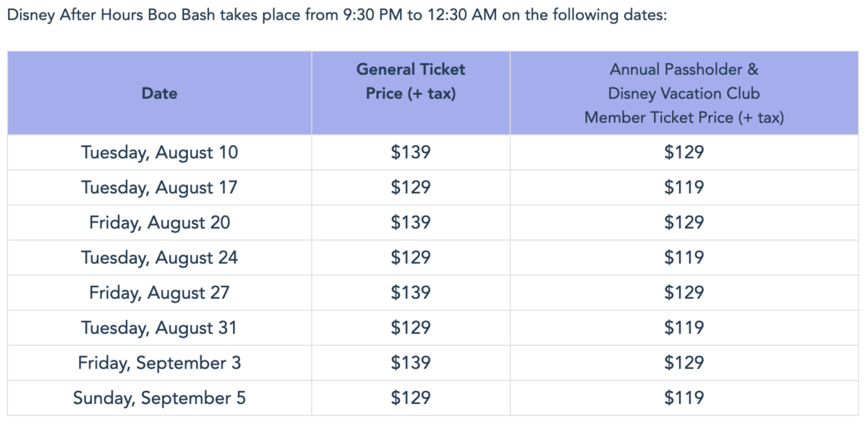Select the General Ticket Price header
Image resolution: width=868 pixels, height=427 pixels.
pyautogui.click(x=411, y=81)
